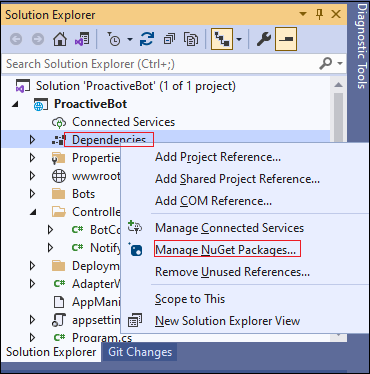Switch to the Git Changes tab
The height and width of the screenshot is (374, 370).
click(140, 352)
